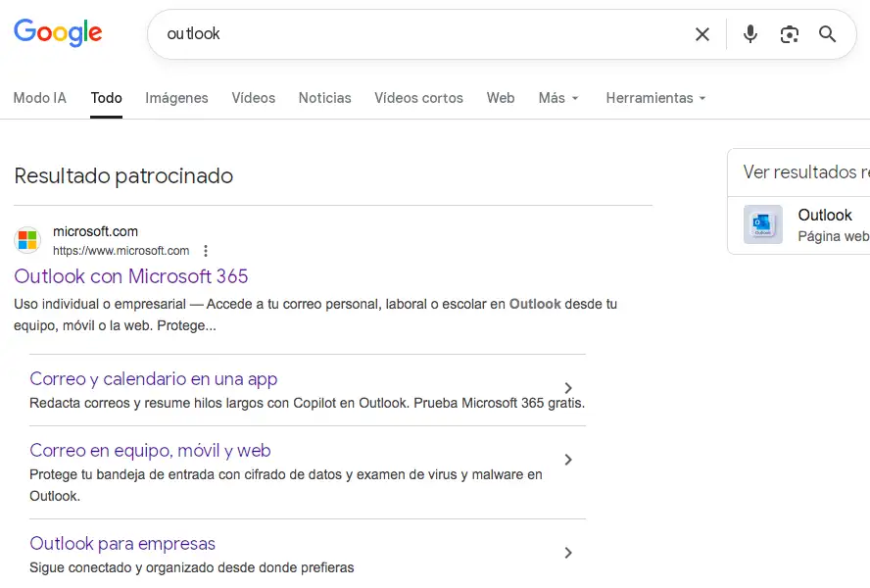This screenshot has height=588, width=870.
Task: Select the Modo IA tab
Action: point(39,98)
